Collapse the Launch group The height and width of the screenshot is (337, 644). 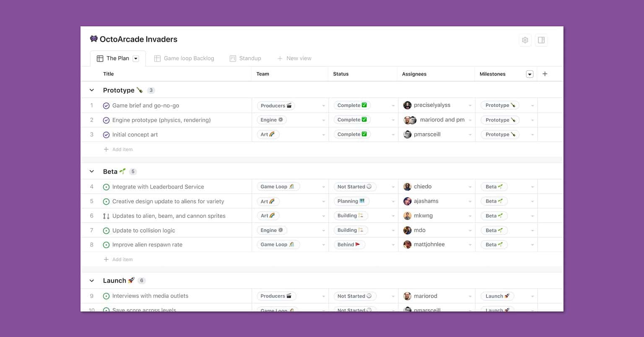click(x=91, y=280)
